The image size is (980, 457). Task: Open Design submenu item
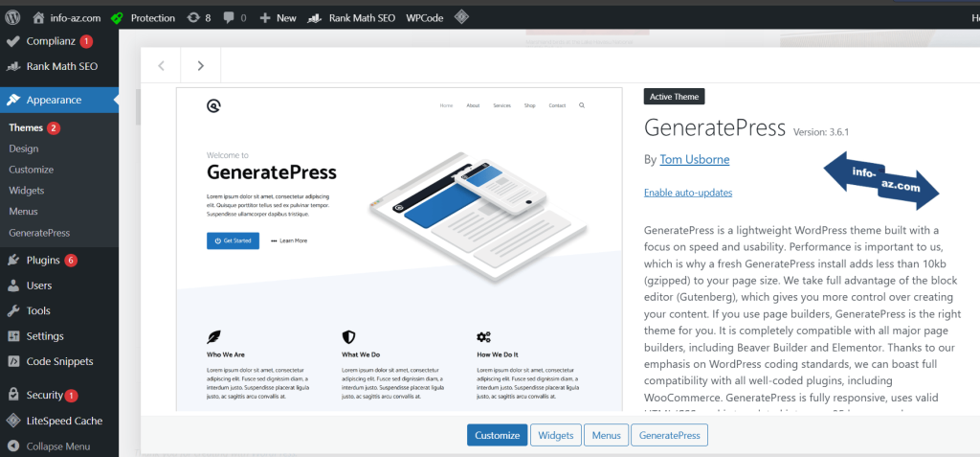coord(24,149)
